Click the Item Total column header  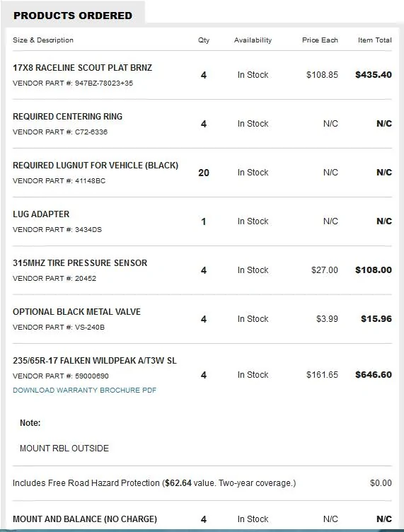[375, 40]
